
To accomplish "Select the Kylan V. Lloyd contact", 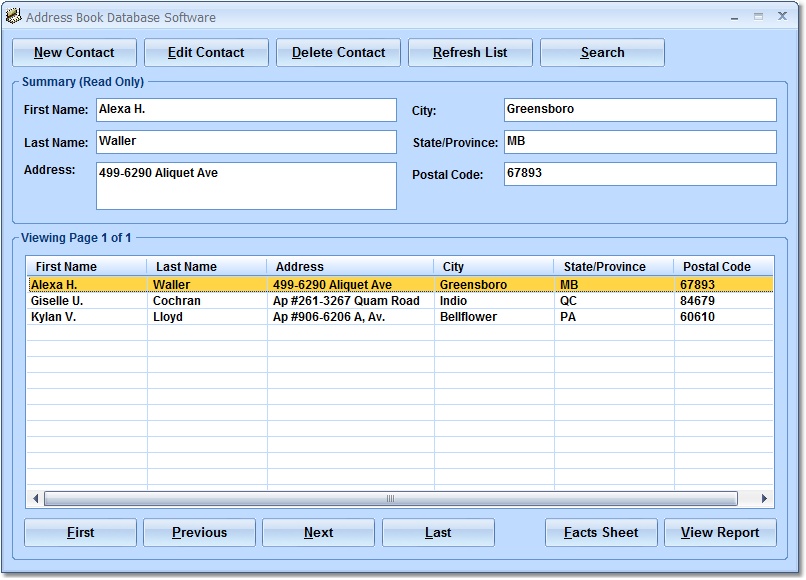I will 200,317.
